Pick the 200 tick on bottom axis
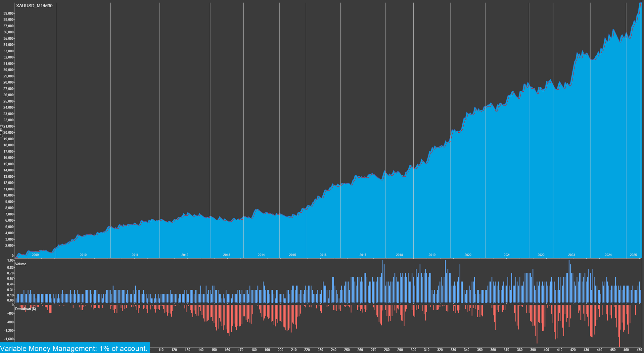 [280, 350]
